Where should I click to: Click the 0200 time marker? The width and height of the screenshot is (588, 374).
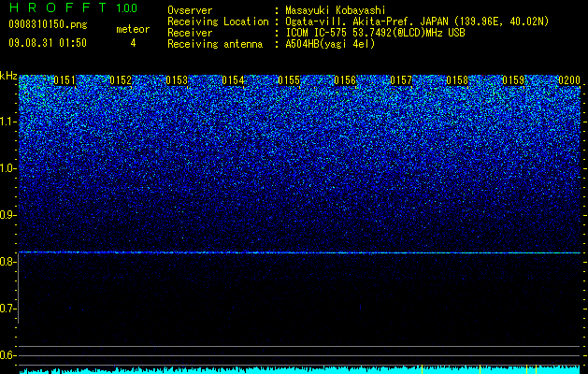click(x=569, y=80)
